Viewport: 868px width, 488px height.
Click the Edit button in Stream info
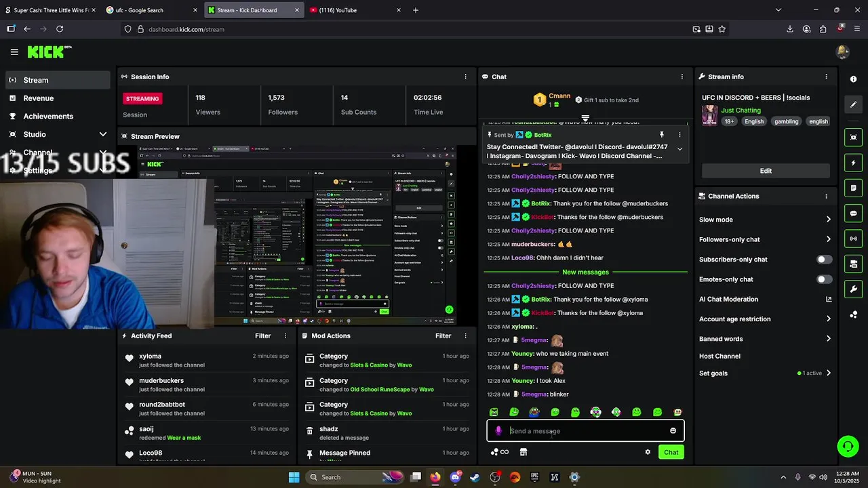tap(766, 171)
